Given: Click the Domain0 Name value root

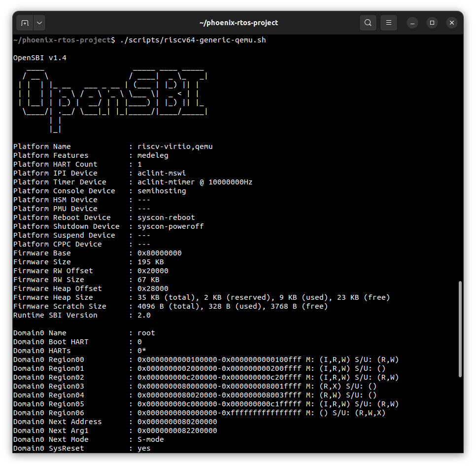Looking at the screenshot, I should (146, 333).
